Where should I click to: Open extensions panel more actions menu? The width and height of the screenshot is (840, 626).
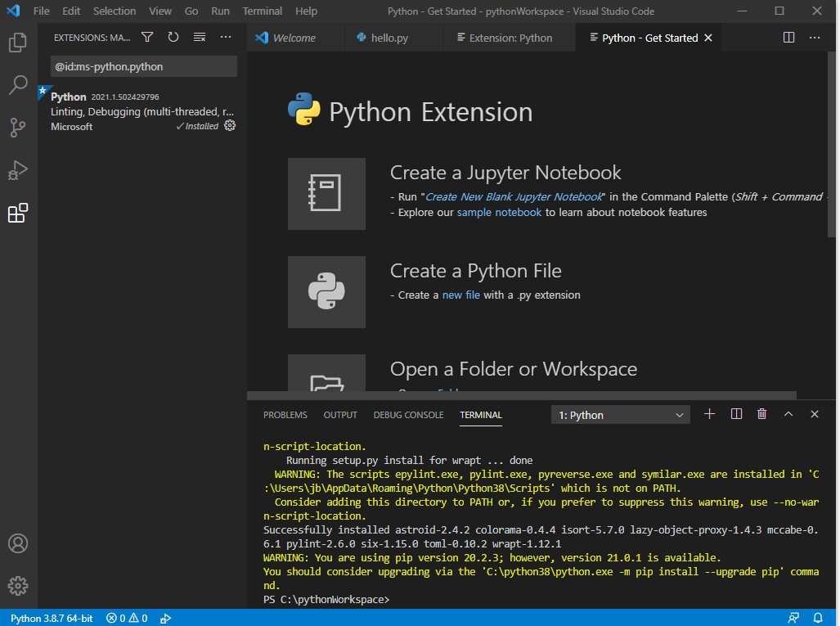click(226, 37)
